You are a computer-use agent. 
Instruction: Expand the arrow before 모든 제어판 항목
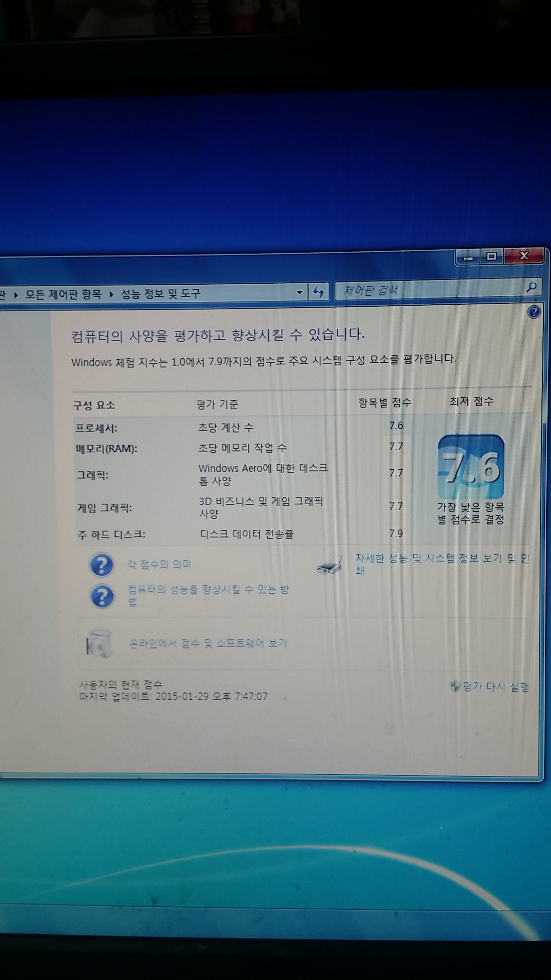point(16,295)
